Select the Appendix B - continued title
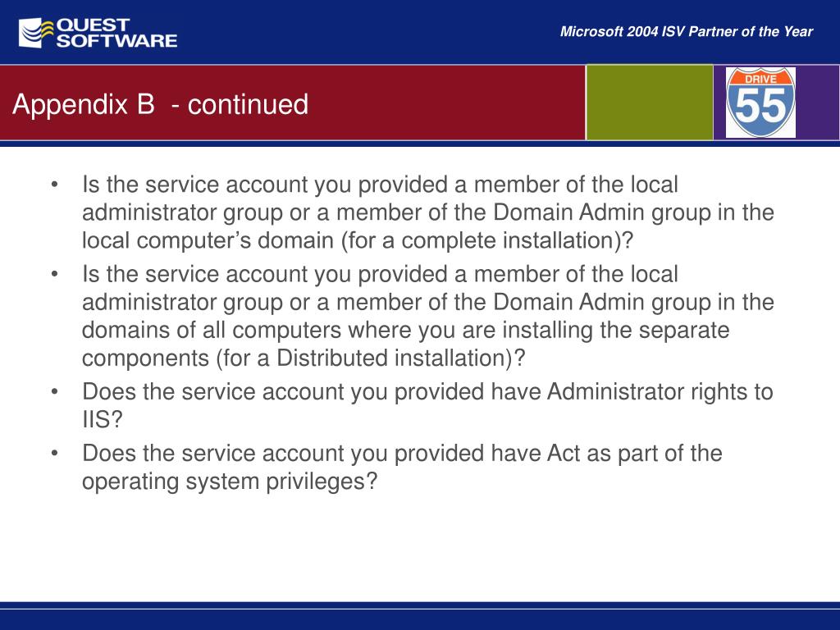Screen dimensions: 840x630 click(x=160, y=104)
